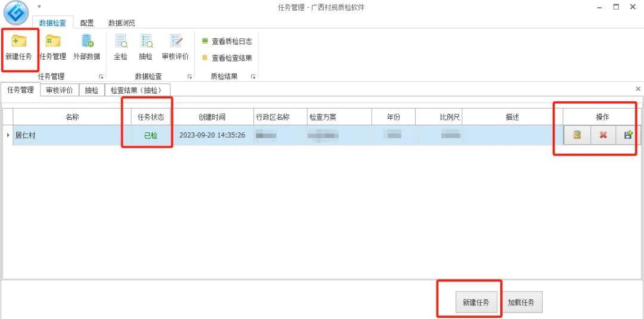The height and width of the screenshot is (319, 644).
Task: Export 居仁村 task with save-arrow icon
Action: (628, 135)
